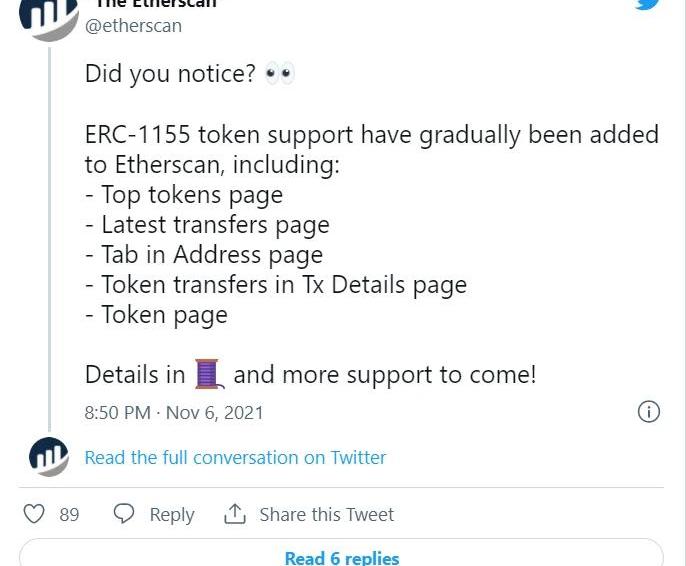This screenshot has width=686, height=566.
Task: Read the full conversation on Twitter
Action: pyautogui.click(x=235, y=457)
